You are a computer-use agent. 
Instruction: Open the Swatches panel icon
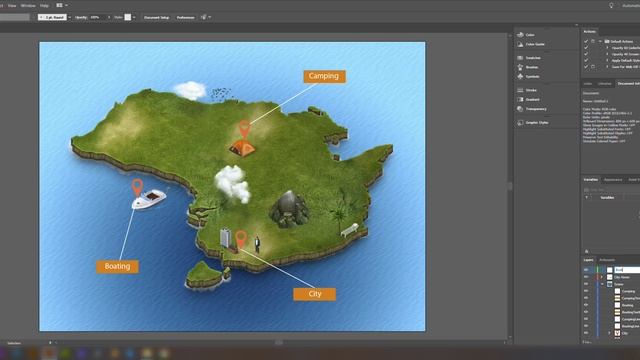point(520,58)
